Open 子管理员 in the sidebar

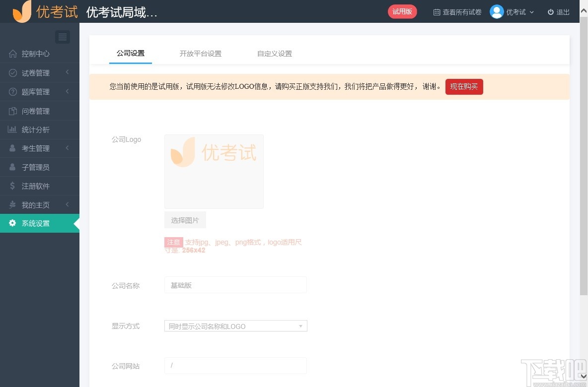click(x=40, y=167)
